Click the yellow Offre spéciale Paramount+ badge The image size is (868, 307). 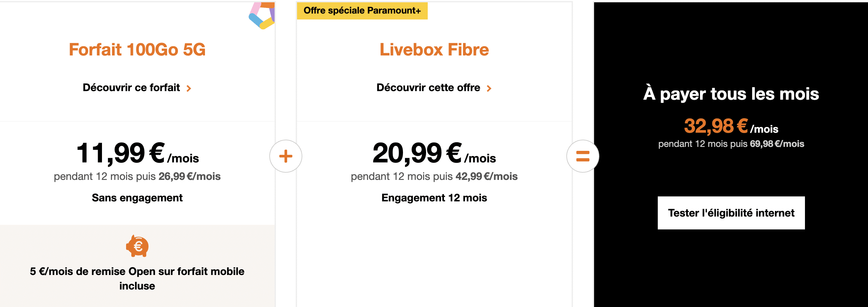[x=362, y=11]
